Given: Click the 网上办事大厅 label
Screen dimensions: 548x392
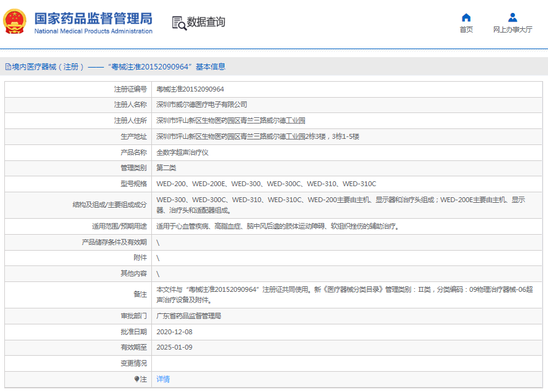Looking at the screenshot, I should click(x=513, y=29).
